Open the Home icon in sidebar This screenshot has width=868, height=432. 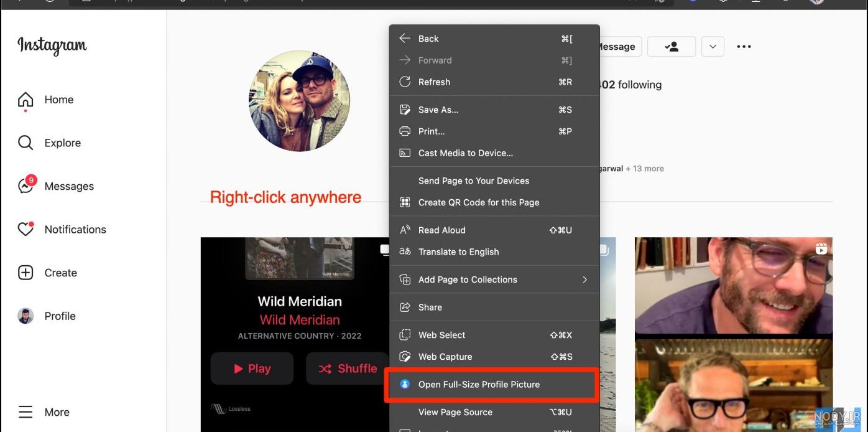(x=25, y=100)
